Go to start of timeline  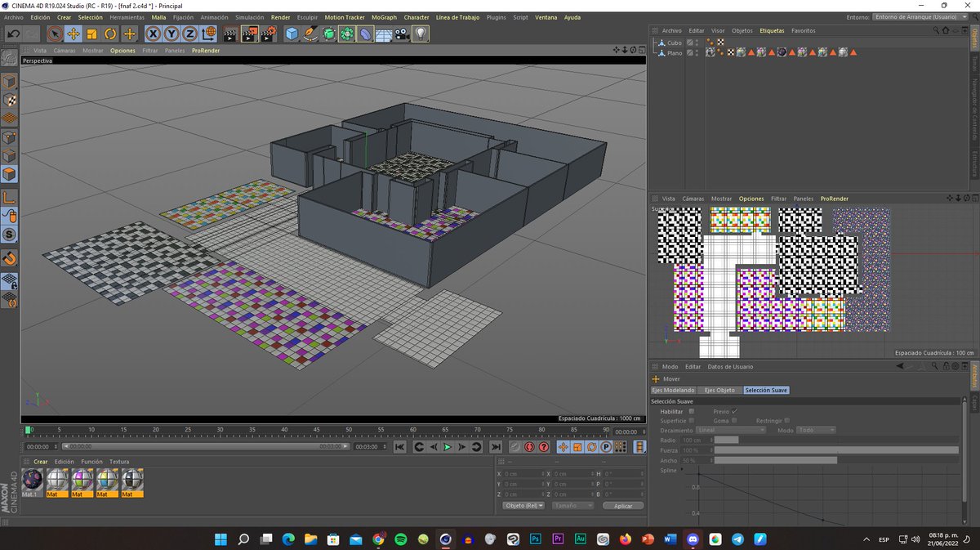pyautogui.click(x=399, y=447)
